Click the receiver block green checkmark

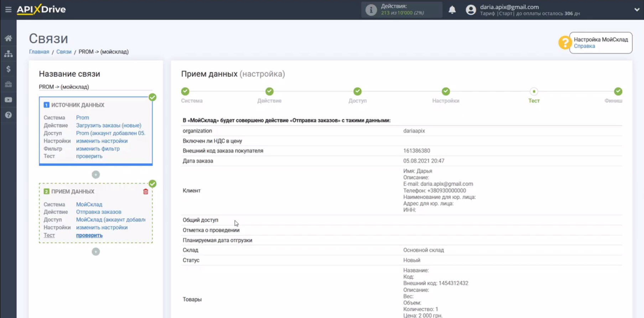pyautogui.click(x=152, y=184)
